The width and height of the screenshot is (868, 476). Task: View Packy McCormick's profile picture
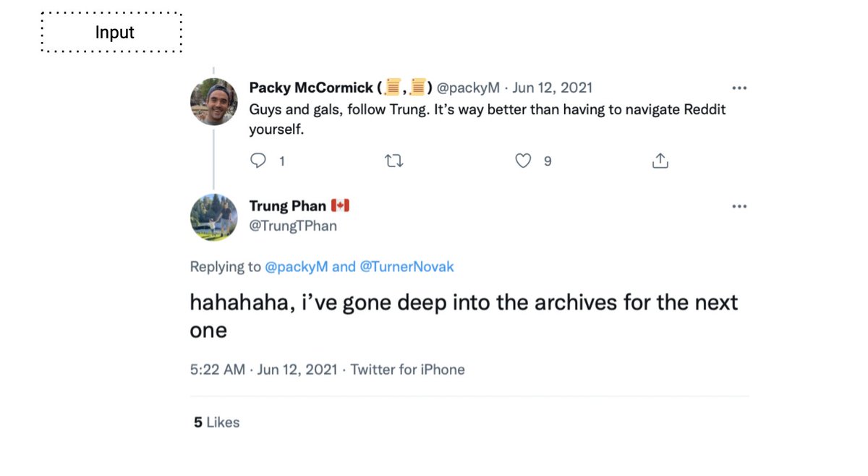tap(214, 102)
